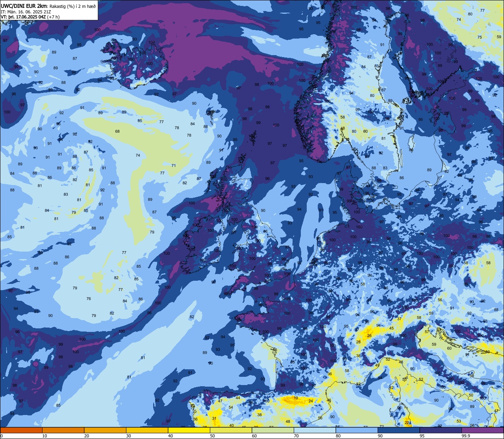Click the '95' legend scale label
The height and width of the screenshot is (439, 504).
pyautogui.click(x=422, y=436)
